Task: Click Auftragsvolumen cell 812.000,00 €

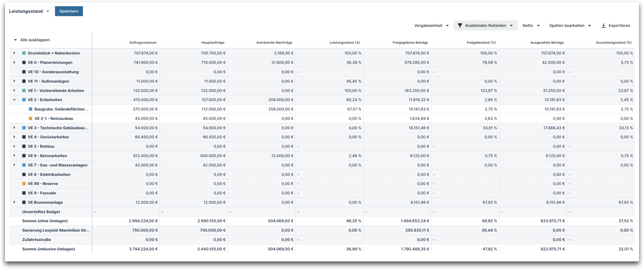Action: point(145,156)
